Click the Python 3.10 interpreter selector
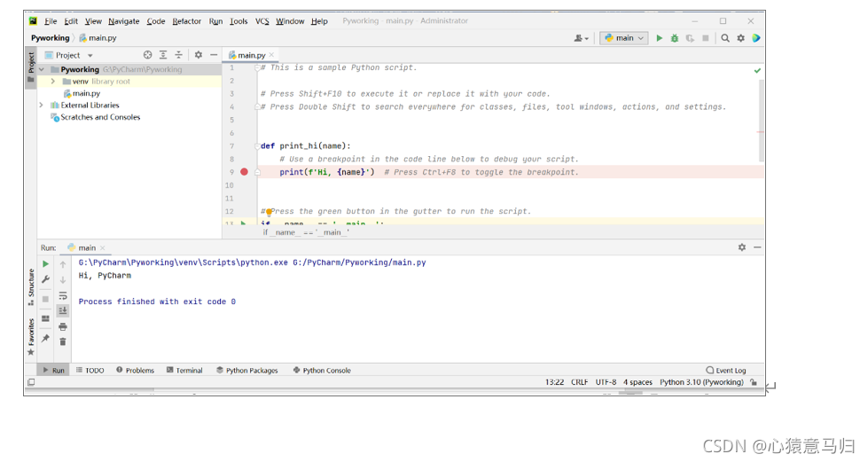The width and height of the screenshot is (868, 462). coord(701,382)
